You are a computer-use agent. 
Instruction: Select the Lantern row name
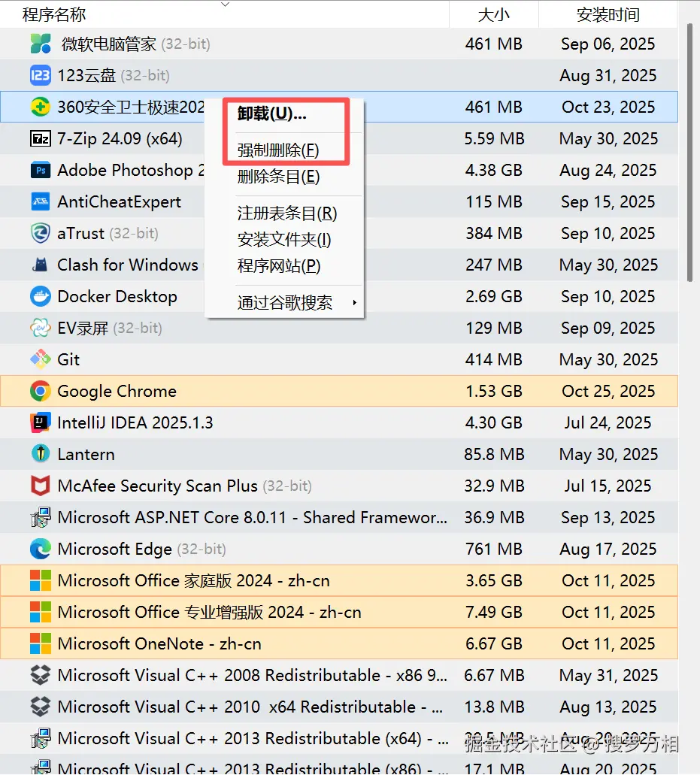86,454
